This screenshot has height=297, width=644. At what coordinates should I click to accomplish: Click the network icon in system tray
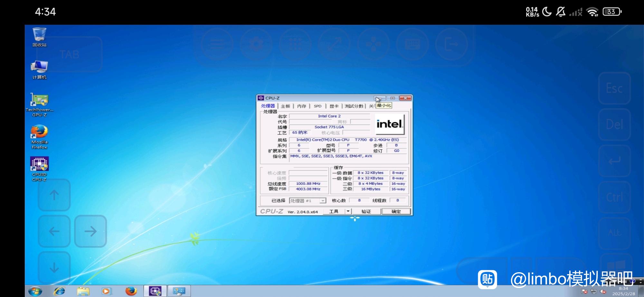coord(593,292)
